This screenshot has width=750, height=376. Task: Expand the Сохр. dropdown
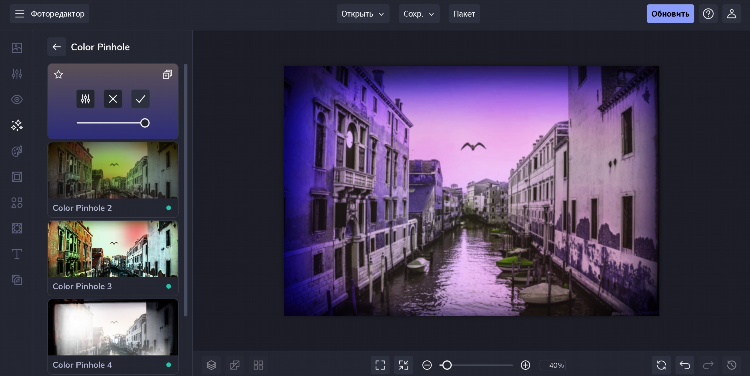[419, 14]
